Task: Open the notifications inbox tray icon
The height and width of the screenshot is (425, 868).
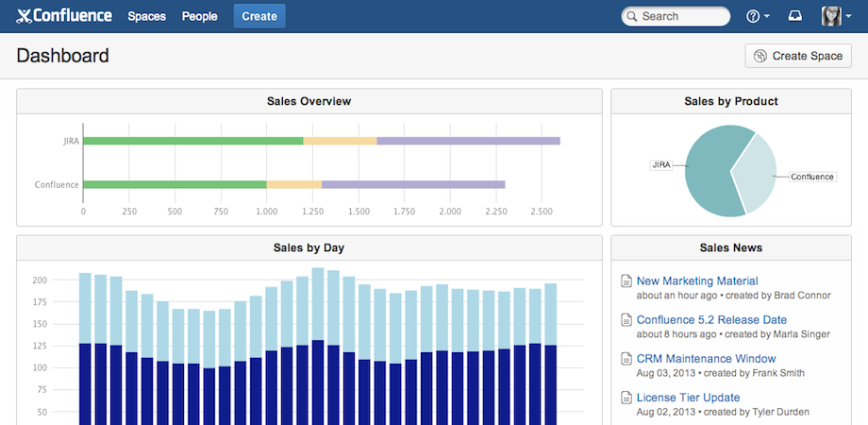Action: point(794,16)
